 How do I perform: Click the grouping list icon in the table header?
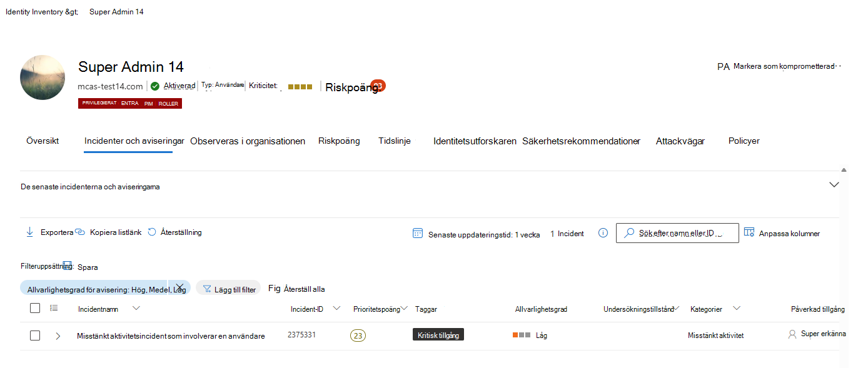(54, 307)
